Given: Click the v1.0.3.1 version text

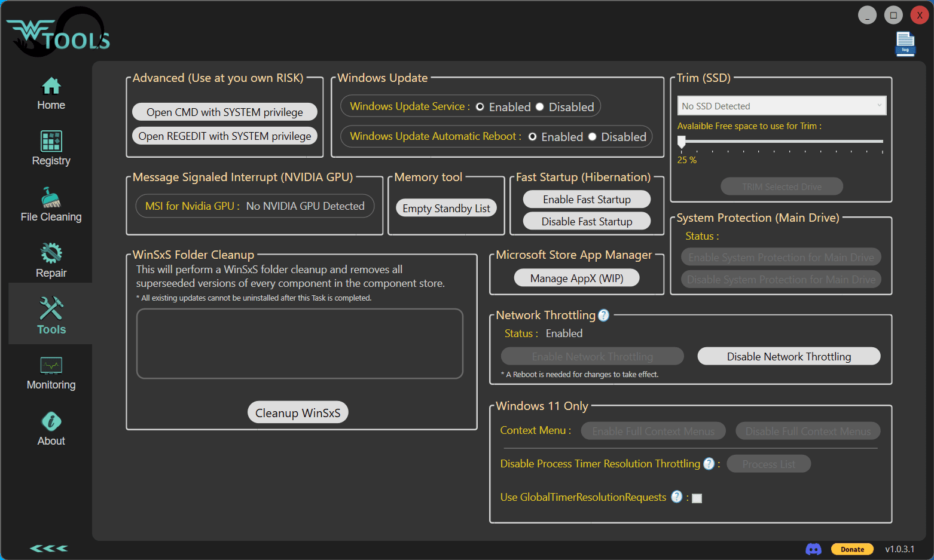Looking at the screenshot, I should coord(899,549).
